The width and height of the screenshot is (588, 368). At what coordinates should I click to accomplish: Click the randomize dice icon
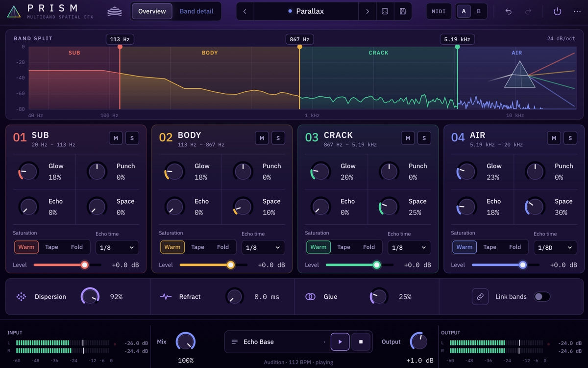pos(385,11)
